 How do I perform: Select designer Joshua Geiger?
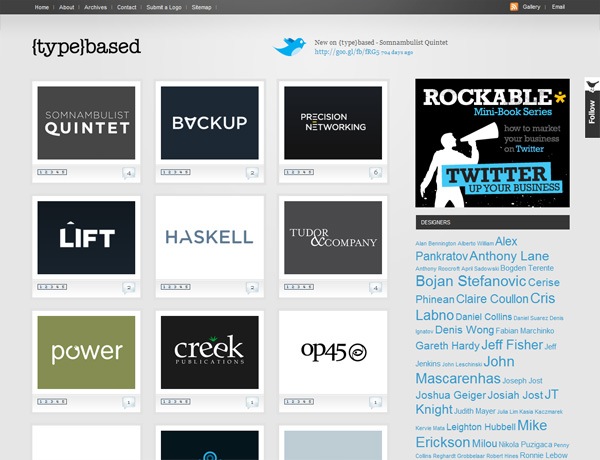point(450,395)
